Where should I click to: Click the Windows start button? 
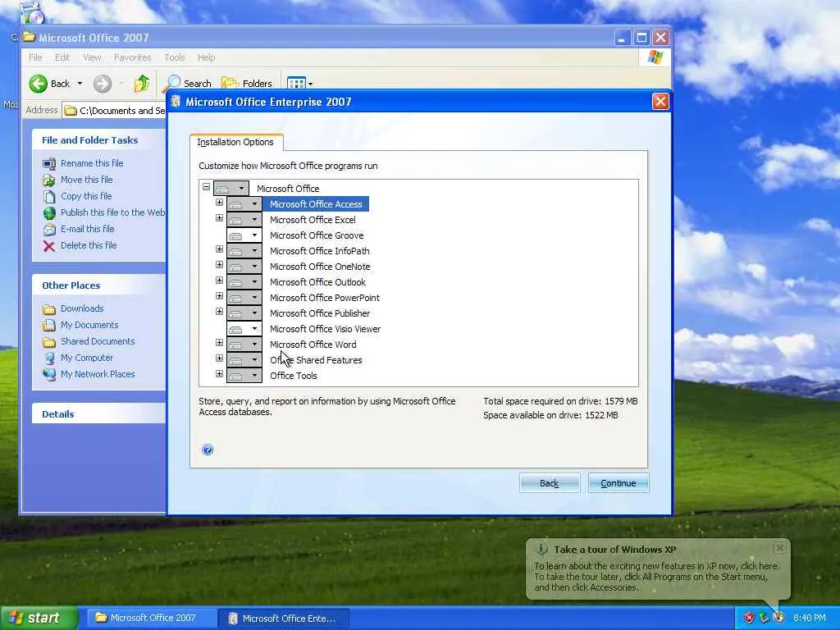point(39,619)
